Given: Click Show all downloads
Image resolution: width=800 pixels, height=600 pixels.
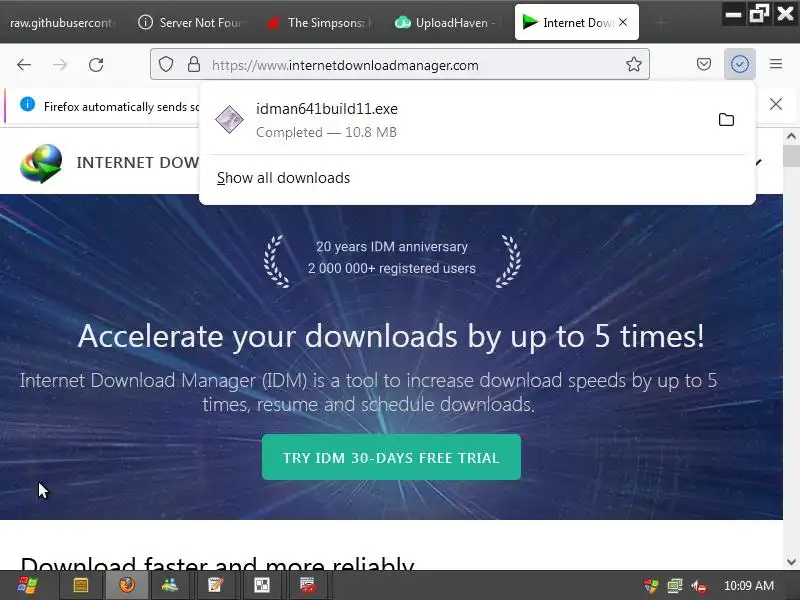Looking at the screenshot, I should point(283,178).
